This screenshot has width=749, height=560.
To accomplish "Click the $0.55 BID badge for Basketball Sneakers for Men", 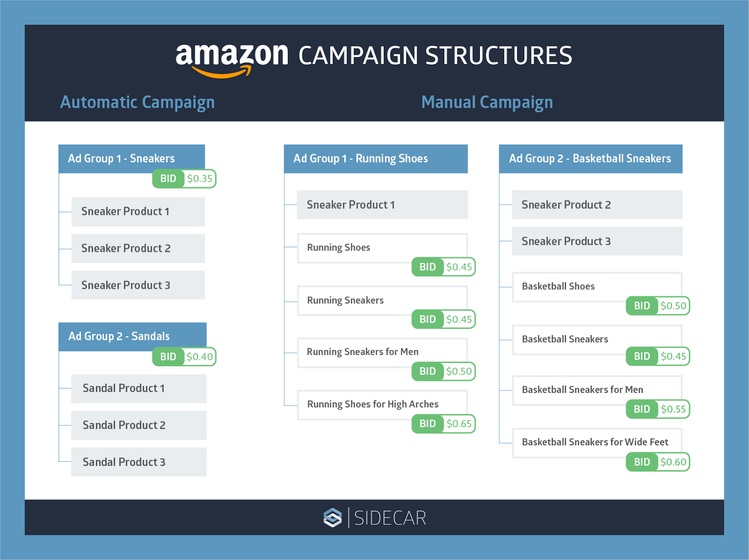I will point(658,409).
